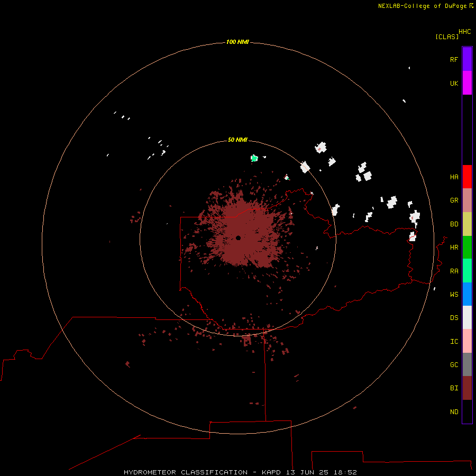Viewport: 476px width, 476px height.
Task: Select the white DS legend swatch
Action: coord(467,317)
